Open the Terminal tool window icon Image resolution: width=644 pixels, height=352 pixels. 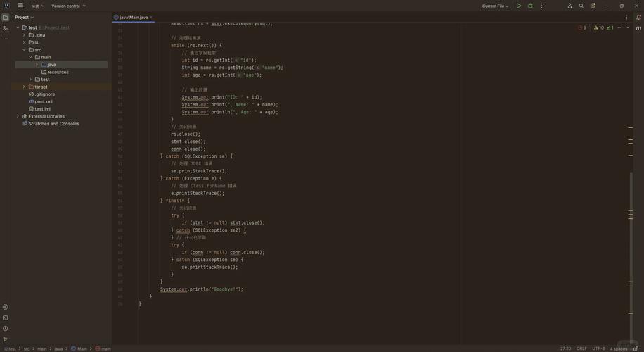coord(6,318)
